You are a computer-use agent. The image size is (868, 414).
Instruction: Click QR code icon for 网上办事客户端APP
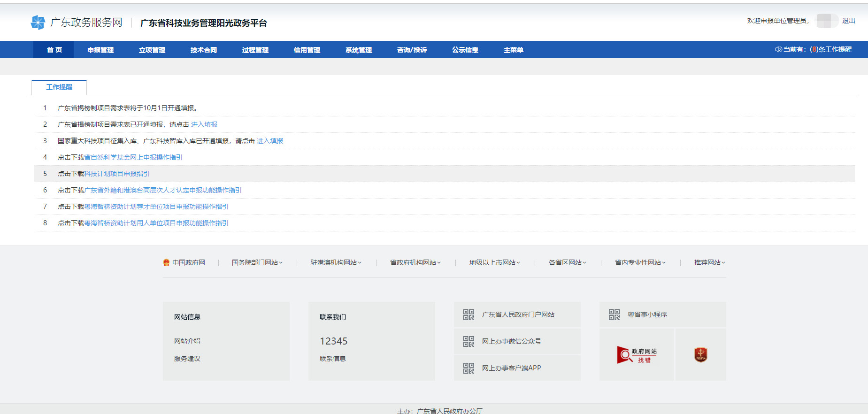click(469, 368)
